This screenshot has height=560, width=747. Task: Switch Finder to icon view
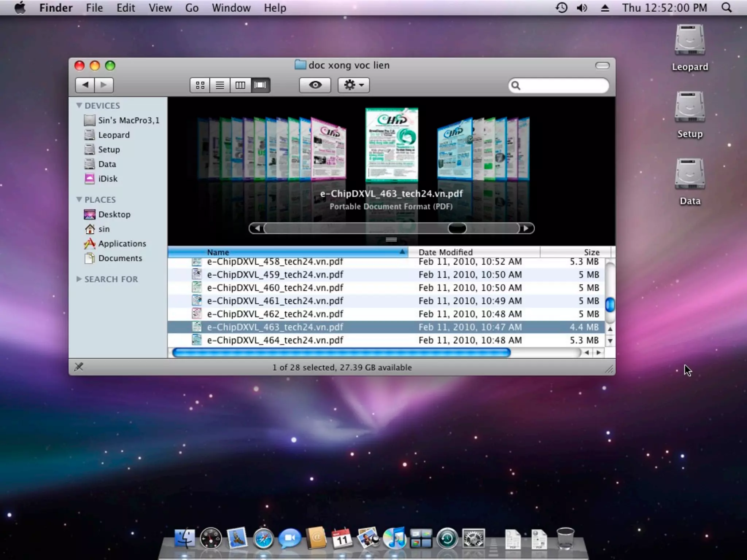click(x=200, y=85)
